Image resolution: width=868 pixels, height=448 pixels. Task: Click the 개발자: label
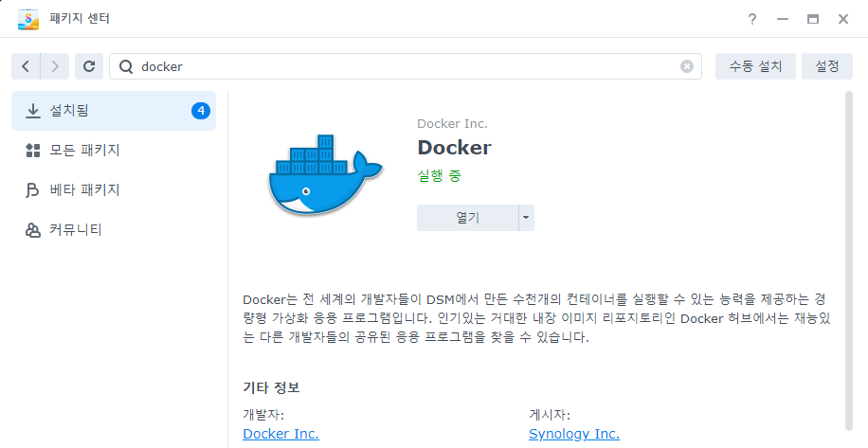263,415
